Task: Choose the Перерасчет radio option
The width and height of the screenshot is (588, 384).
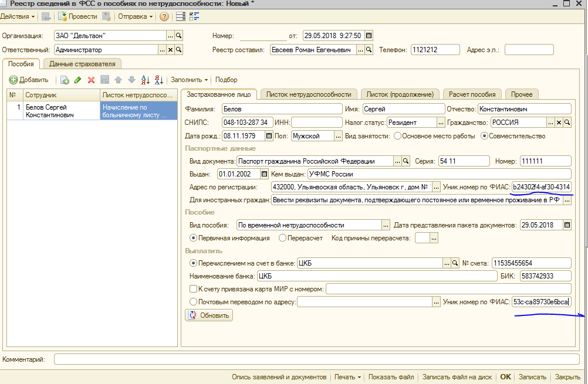Action: pyautogui.click(x=282, y=238)
